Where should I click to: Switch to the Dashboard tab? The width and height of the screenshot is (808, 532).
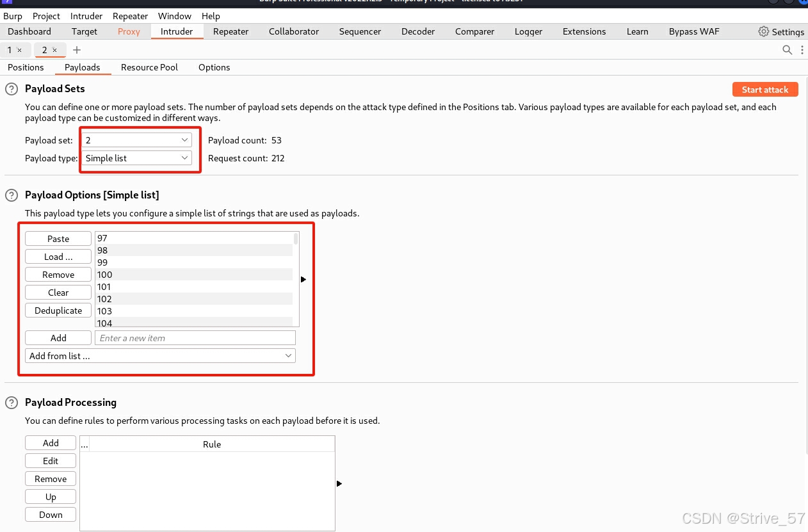29,31
